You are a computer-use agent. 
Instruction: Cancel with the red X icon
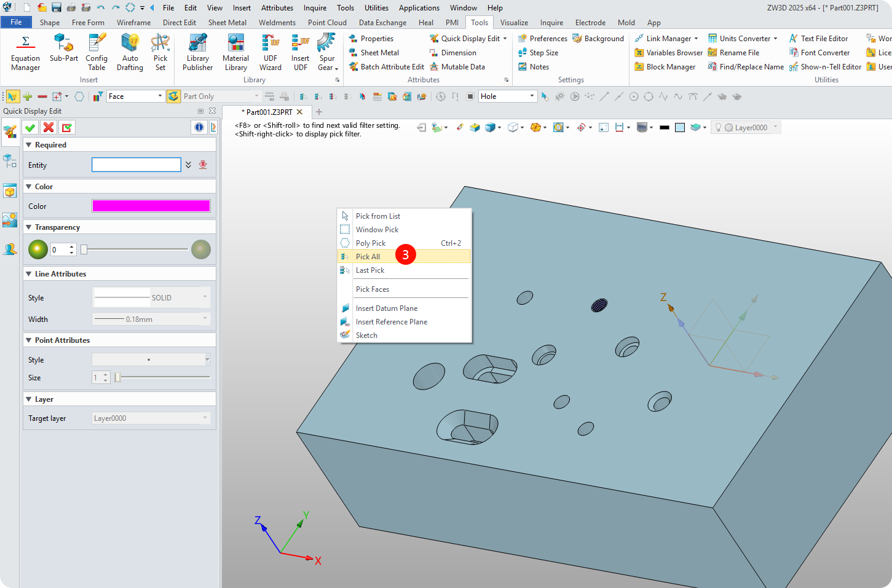click(49, 127)
